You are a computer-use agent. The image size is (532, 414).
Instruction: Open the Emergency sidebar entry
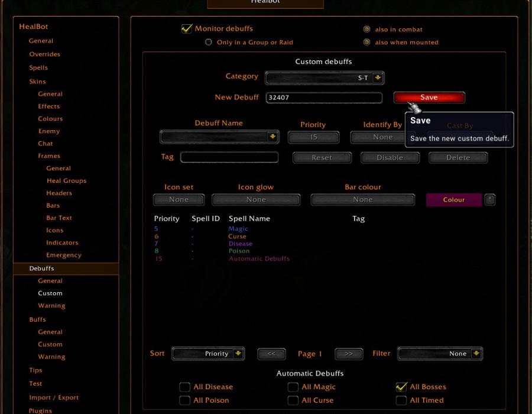coord(64,255)
